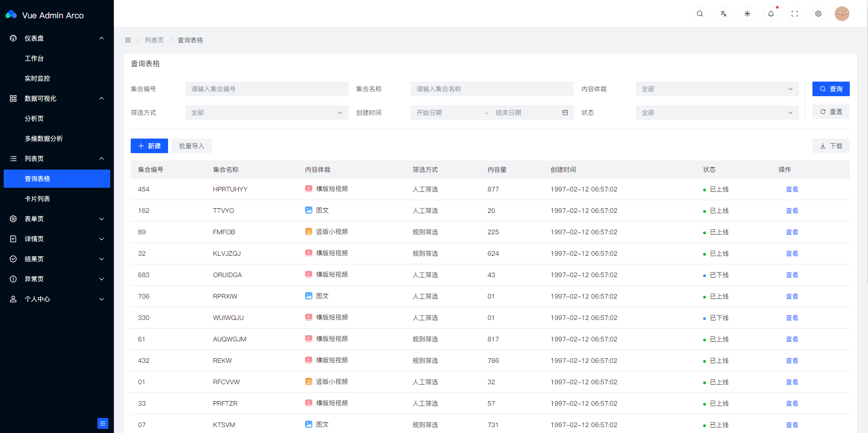868x433 pixels.
Task: Collapse 列表页 menu chevron
Action: tap(102, 159)
